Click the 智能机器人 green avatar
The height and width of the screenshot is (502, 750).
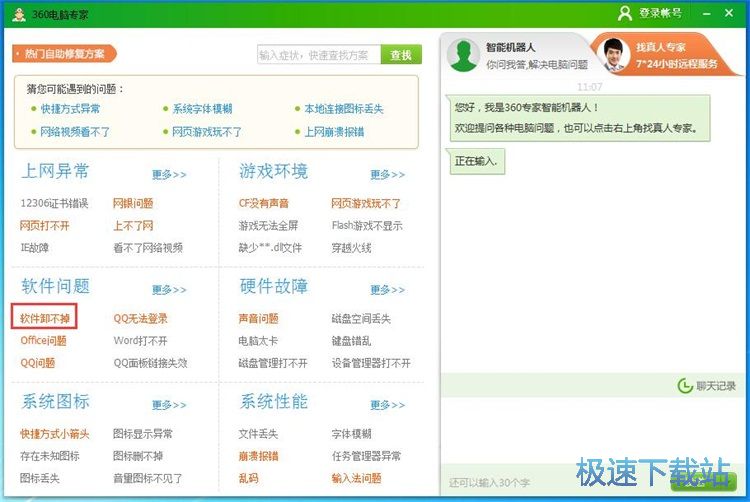pos(463,55)
